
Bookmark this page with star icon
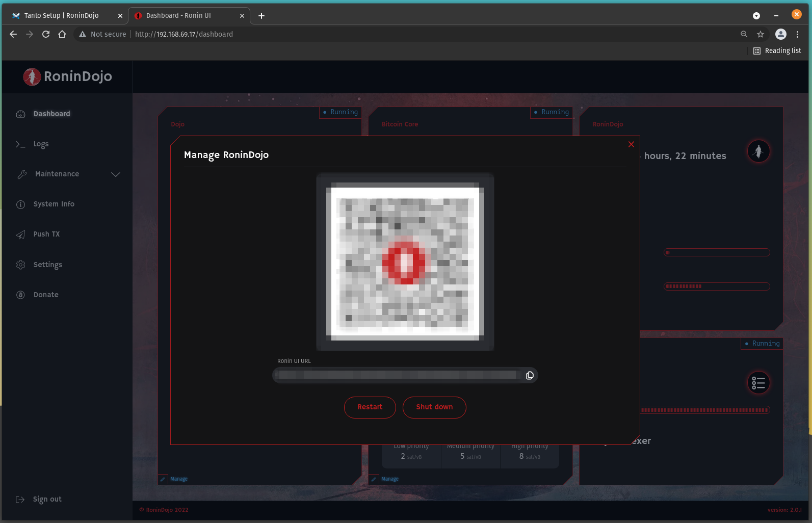pos(761,34)
